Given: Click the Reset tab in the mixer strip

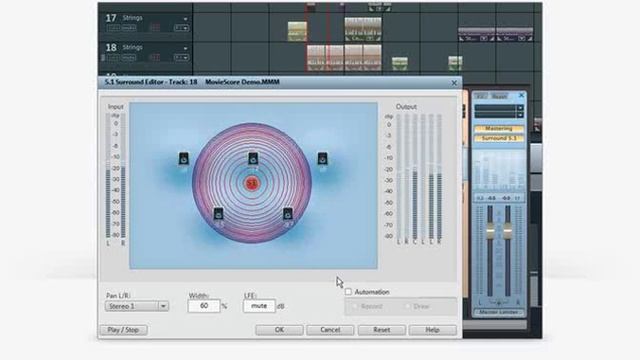Looking at the screenshot, I should (x=499, y=96).
